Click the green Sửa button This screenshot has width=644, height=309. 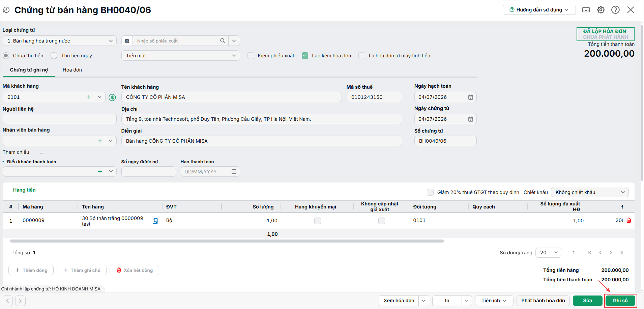588,301
